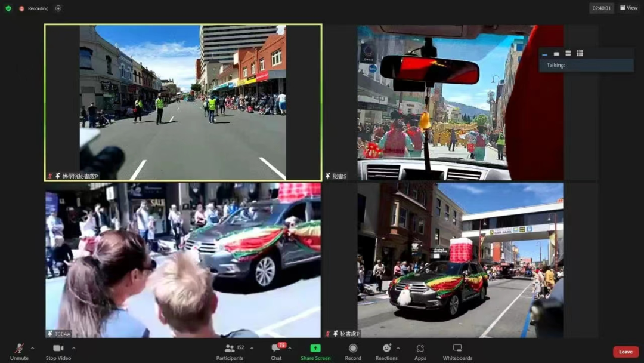Click the stop recording icon beside Recording
The image size is (644, 363).
(58, 8)
